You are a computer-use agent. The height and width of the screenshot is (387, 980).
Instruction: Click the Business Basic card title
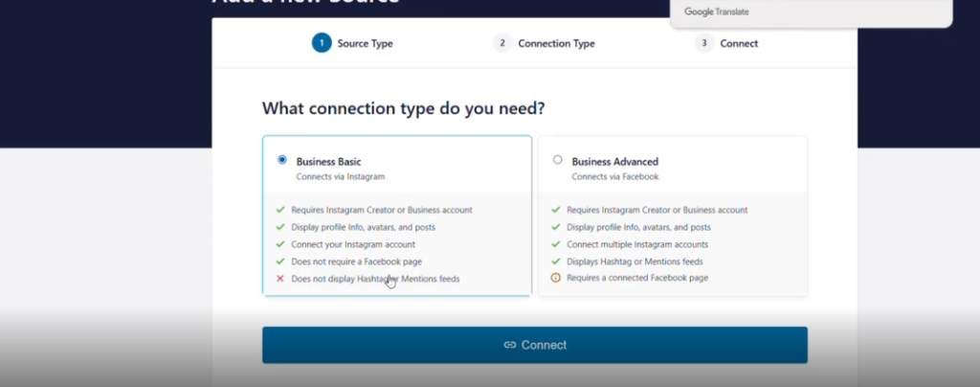coord(328,162)
